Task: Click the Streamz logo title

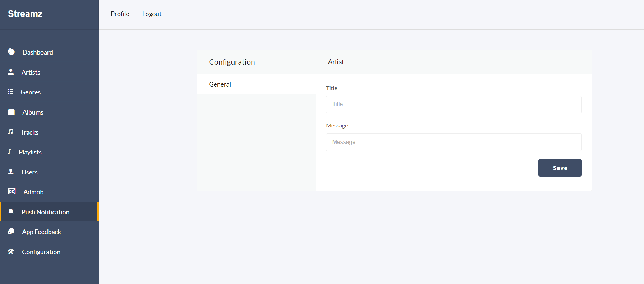Action: [25, 14]
